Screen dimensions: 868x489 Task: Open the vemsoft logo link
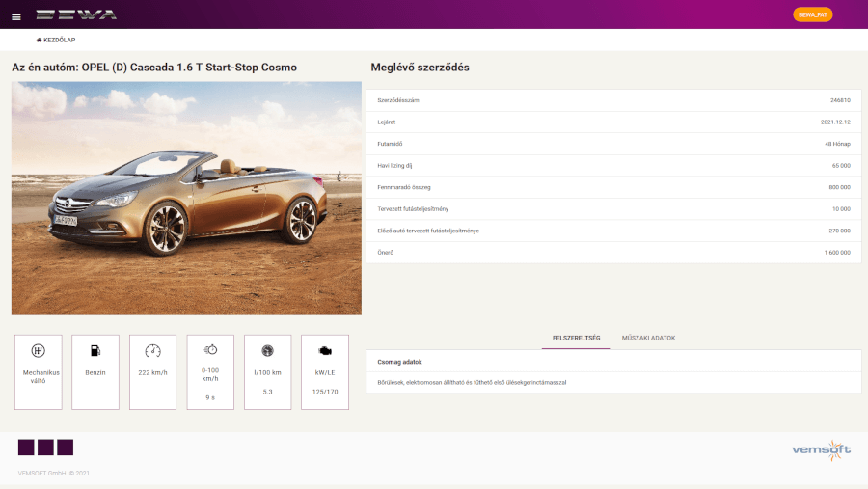click(x=822, y=449)
